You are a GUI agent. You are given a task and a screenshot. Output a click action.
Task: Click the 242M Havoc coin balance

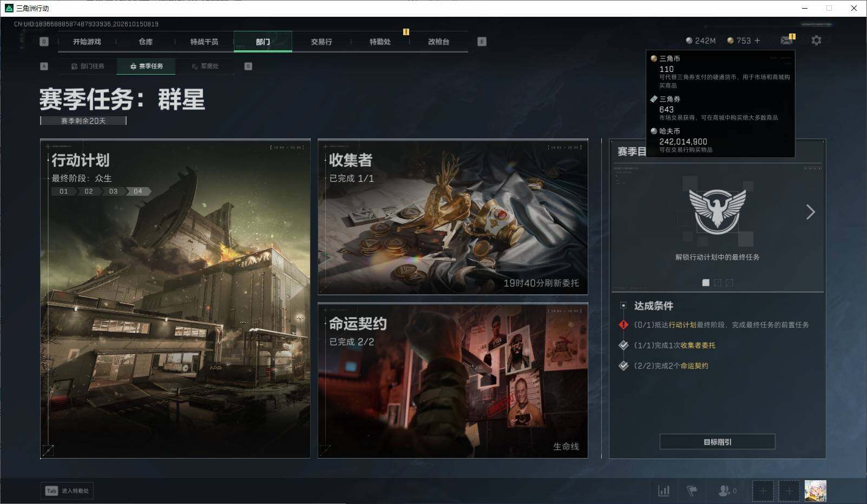701,41
